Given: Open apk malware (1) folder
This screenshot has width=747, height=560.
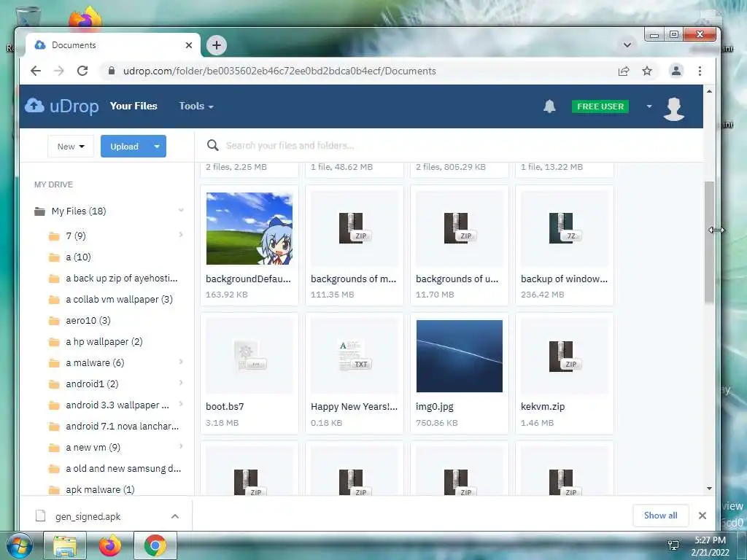Looking at the screenshot, I should 100,489.
